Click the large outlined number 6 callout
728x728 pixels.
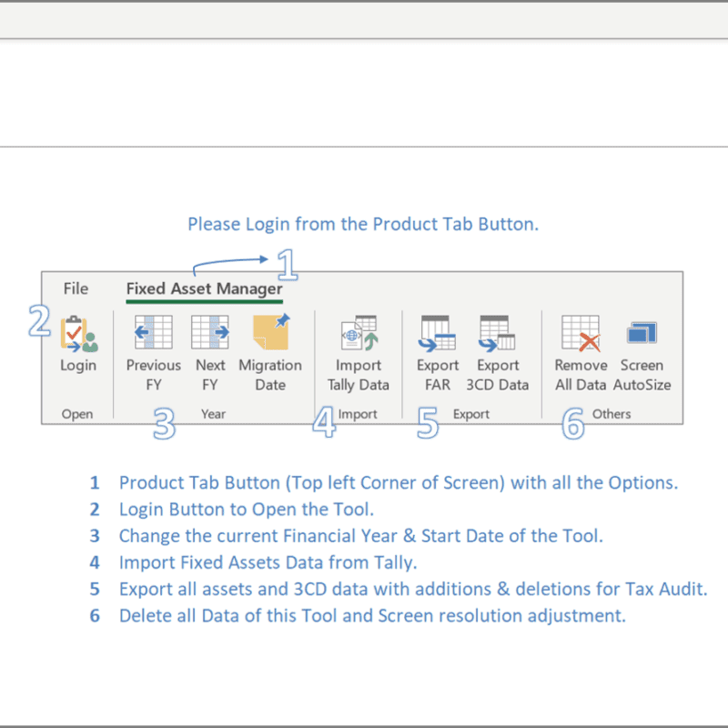point(571,424)
